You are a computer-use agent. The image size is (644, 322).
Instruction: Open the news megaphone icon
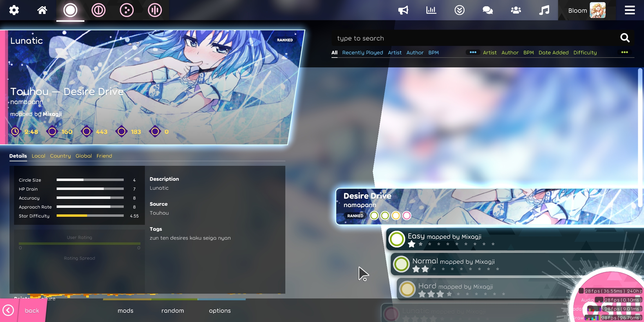coord(403,10)
